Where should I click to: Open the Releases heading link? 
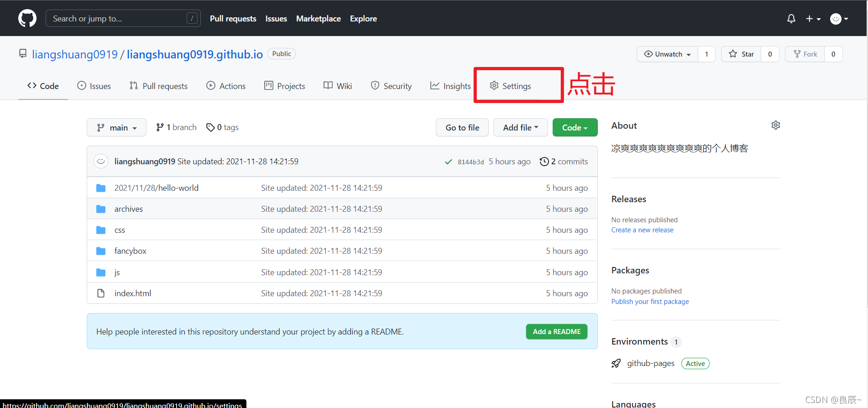pyautogui.click(x=629, y=199)
